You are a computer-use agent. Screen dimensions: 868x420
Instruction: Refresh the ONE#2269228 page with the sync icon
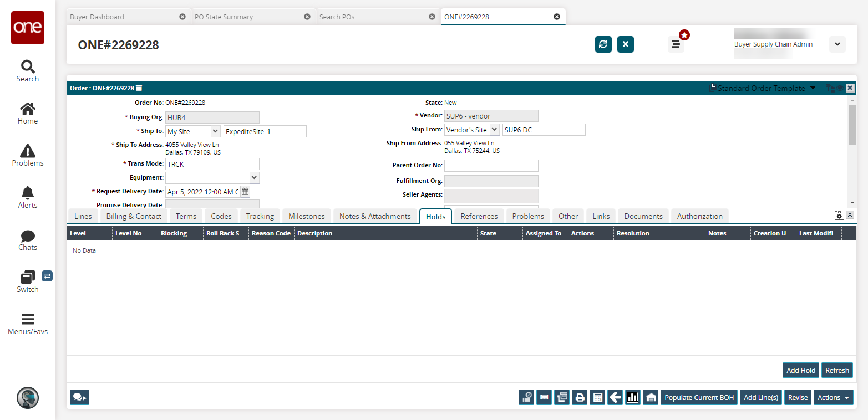click(603, 44)
